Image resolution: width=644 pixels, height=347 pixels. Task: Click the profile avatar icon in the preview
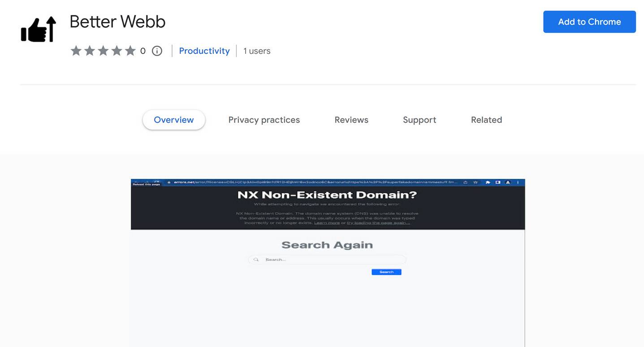coord(508,182)
